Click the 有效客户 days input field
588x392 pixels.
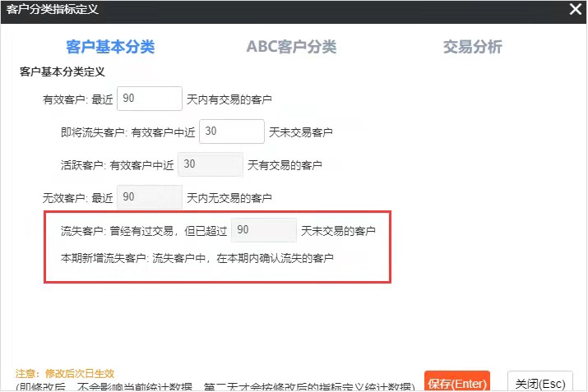(150, 99)
